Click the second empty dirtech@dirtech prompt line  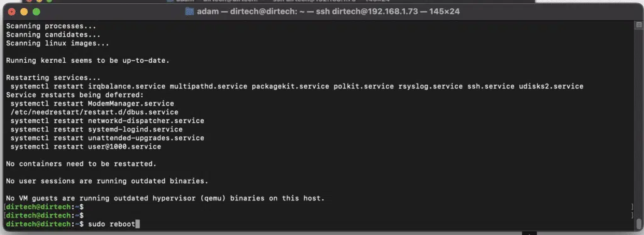pos(45,216)
